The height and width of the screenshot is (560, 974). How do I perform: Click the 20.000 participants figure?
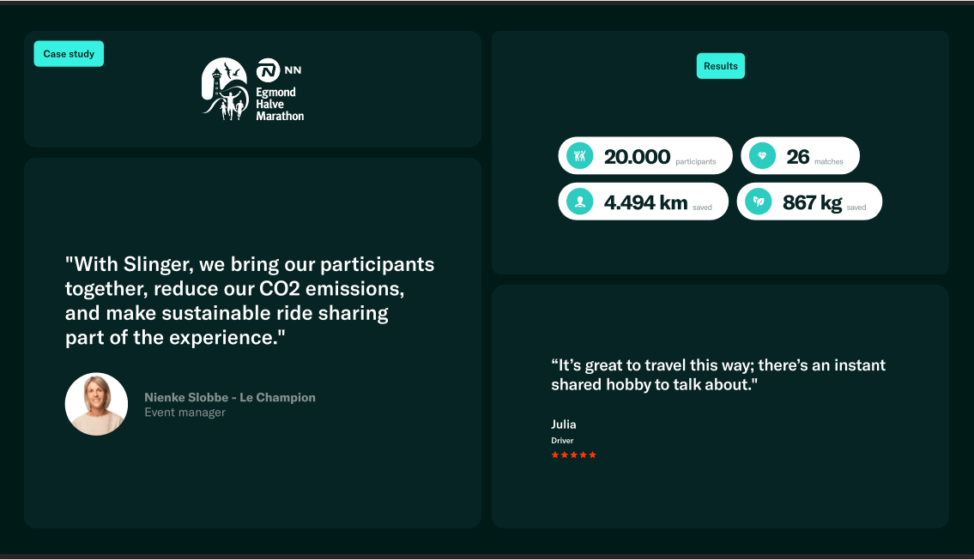(637, 156)
